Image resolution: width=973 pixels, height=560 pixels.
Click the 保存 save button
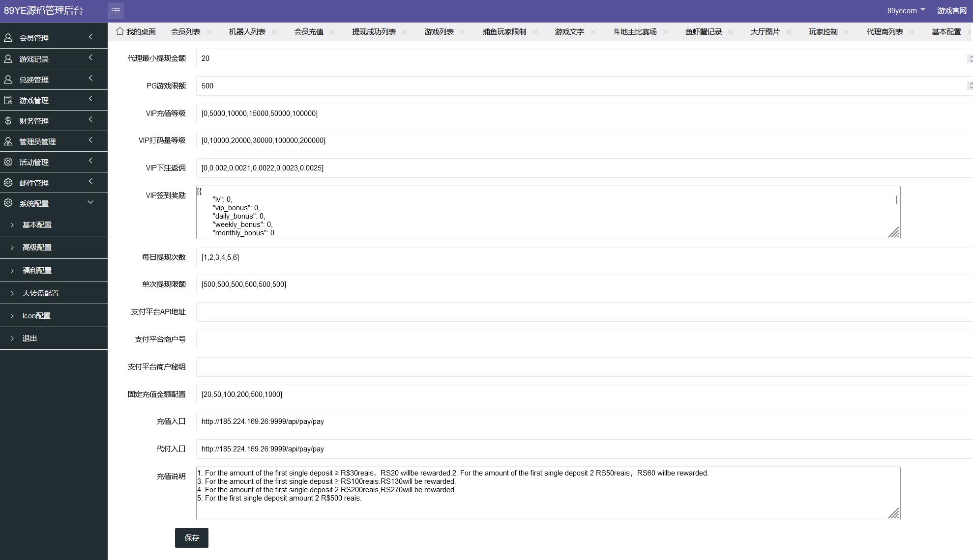[x=192, y=538]
